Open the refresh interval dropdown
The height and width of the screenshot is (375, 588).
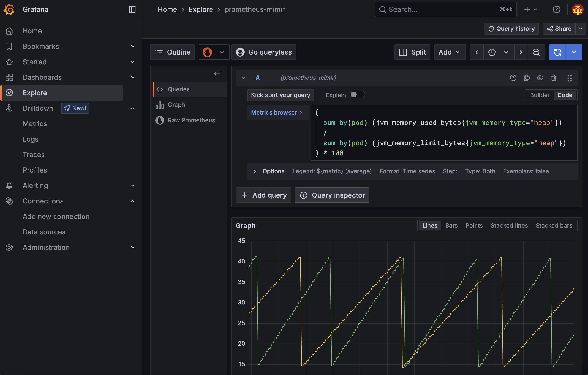[574, 52]
